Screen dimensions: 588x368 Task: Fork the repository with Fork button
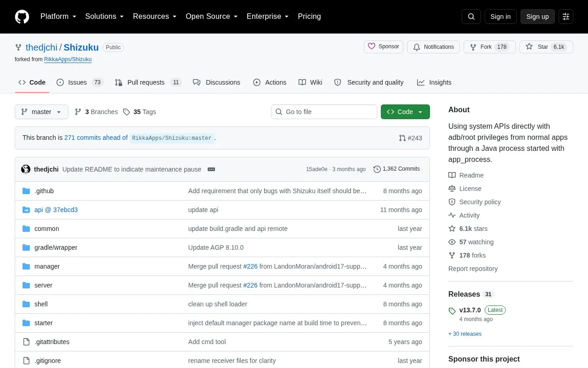(490, 47)
